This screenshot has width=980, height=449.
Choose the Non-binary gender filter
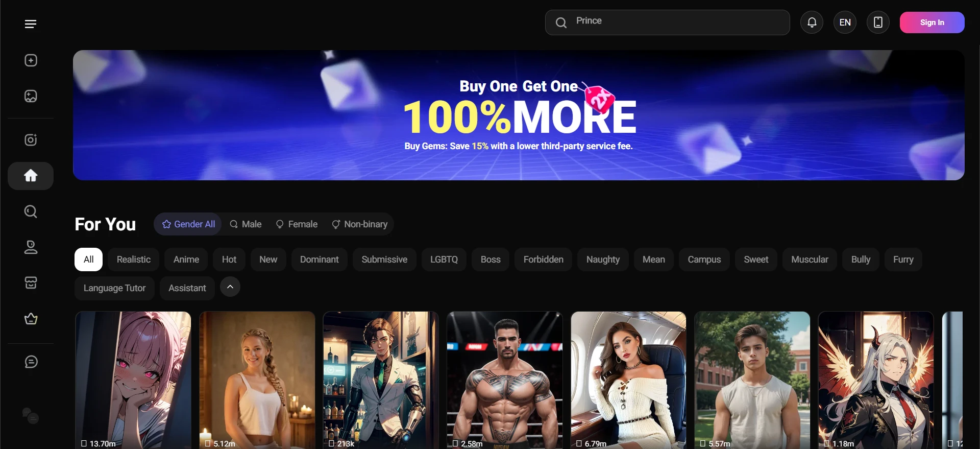(360, 224)
